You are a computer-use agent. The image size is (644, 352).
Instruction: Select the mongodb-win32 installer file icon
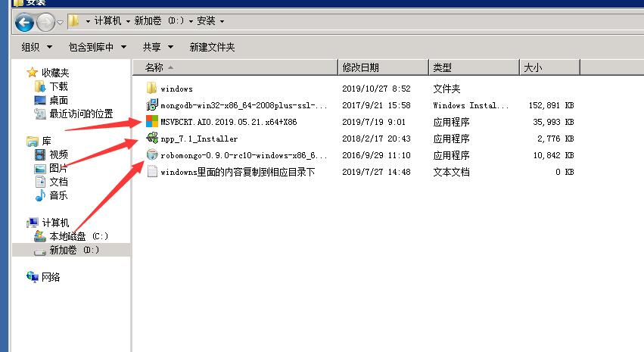tap(151, 105)
